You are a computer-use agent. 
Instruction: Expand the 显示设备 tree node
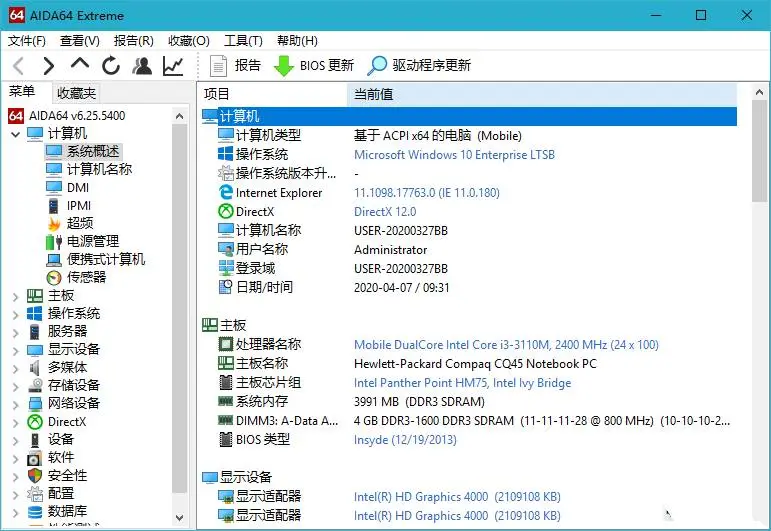pos(15,350)
